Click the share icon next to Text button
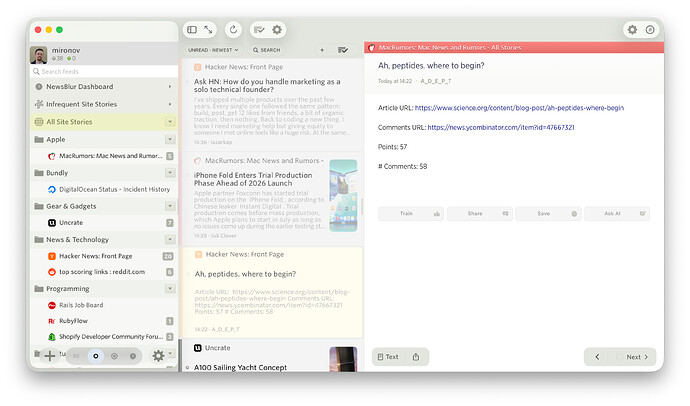 point(416,357)
